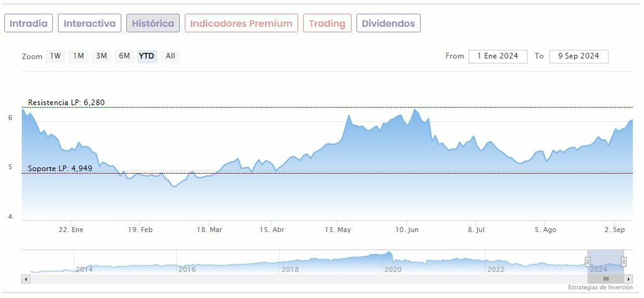Screen dimensions: 644x298
Task: Click the navigator right range handle
Action: coord(623,261)
